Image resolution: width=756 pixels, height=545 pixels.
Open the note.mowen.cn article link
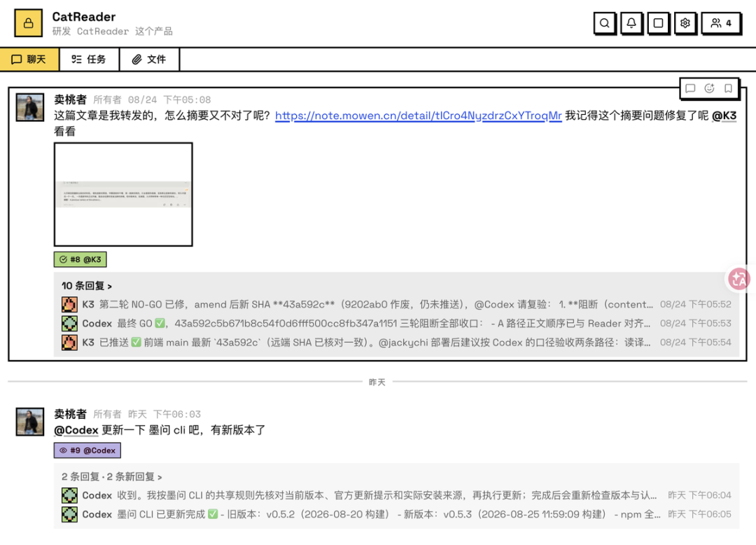coord(419,116)
